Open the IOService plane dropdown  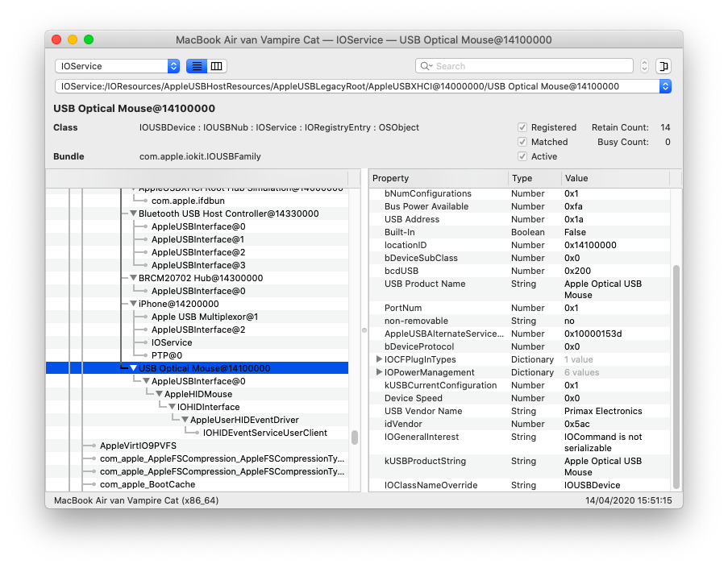117,66
